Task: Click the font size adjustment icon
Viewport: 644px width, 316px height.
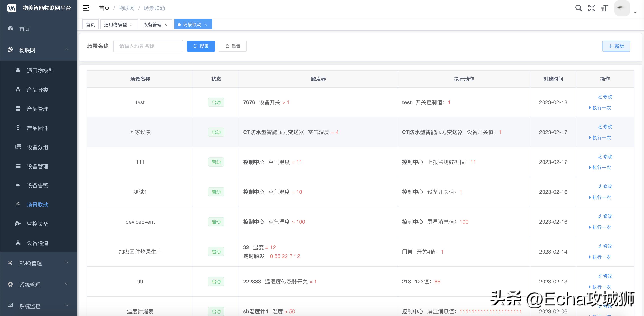Action: tap(605, 8)
